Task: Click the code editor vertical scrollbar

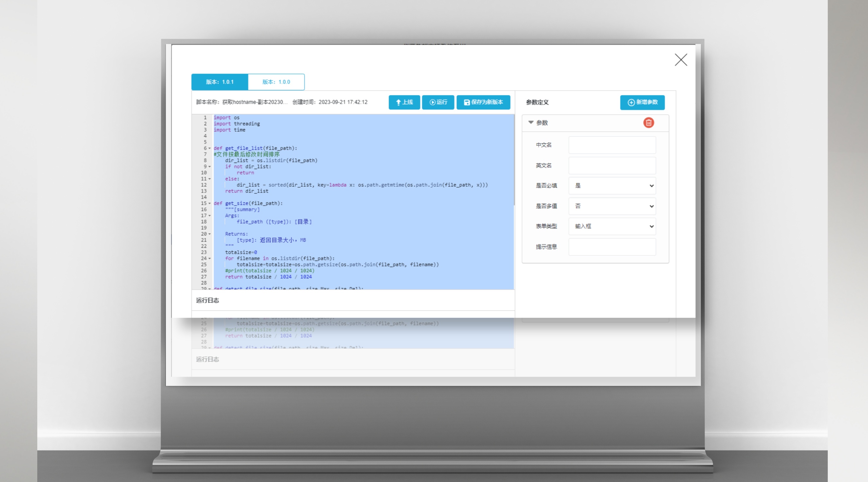Action: tap(514, 160)
